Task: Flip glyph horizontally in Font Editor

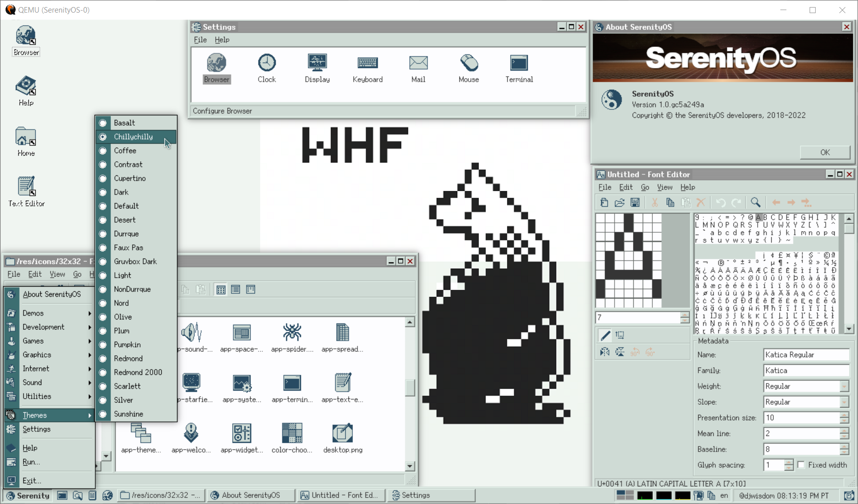Action: coord(605,352)
